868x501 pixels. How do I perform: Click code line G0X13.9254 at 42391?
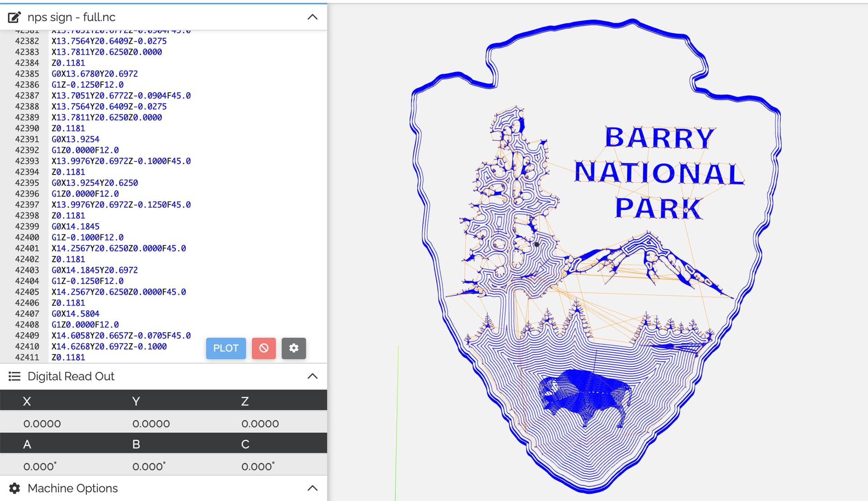tap(75, 139)
